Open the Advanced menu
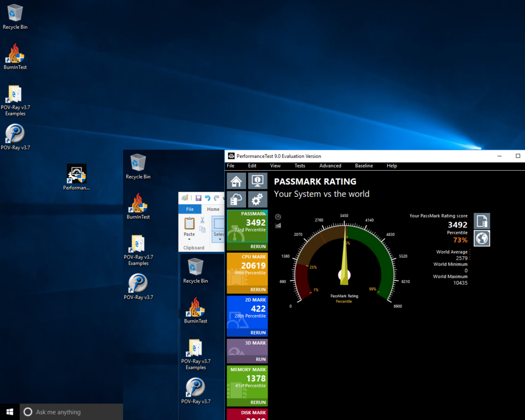525x420 pixels. (330, 166)
